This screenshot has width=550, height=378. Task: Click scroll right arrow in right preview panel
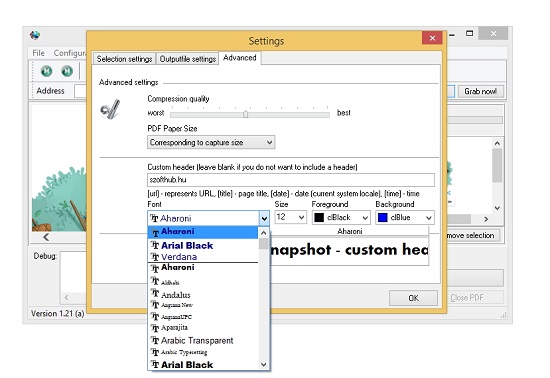coord(486,219)
